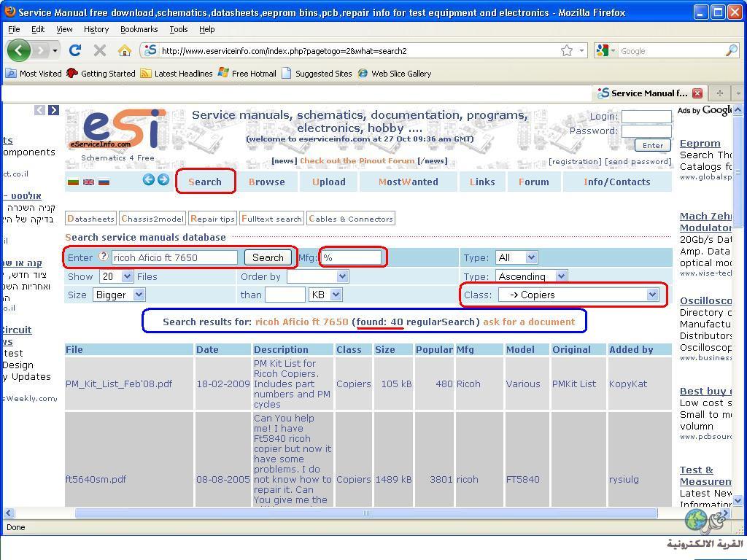Open the MostWanted section
The image size is (747, 560).
(409, 182)
